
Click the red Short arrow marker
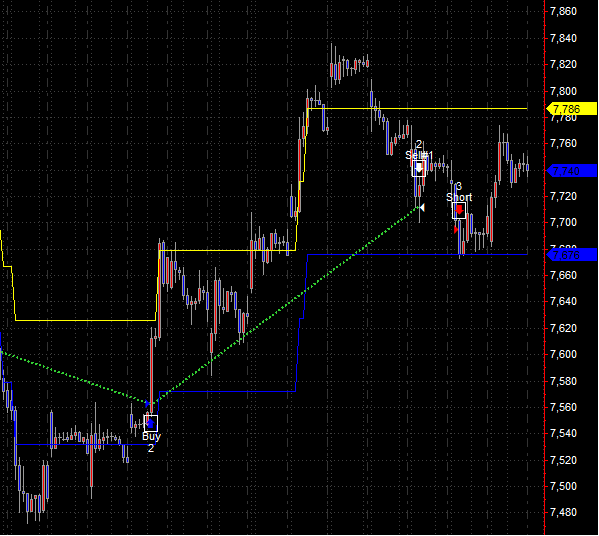coord(459,211)
